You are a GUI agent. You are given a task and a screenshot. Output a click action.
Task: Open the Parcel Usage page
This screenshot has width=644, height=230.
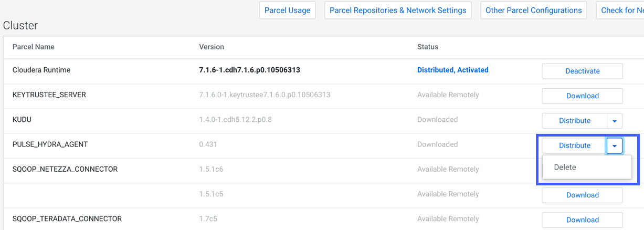(287, 10)
